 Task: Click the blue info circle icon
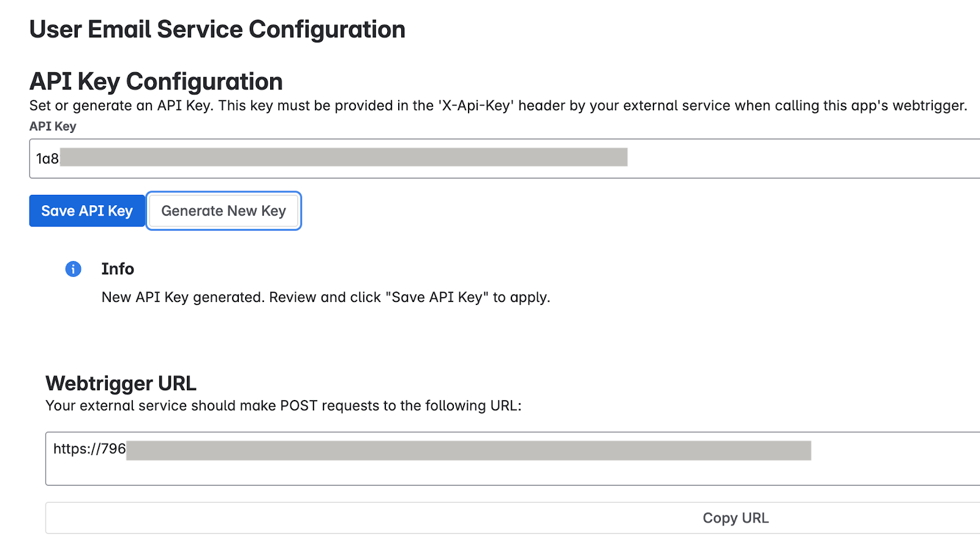pos(73,269)
